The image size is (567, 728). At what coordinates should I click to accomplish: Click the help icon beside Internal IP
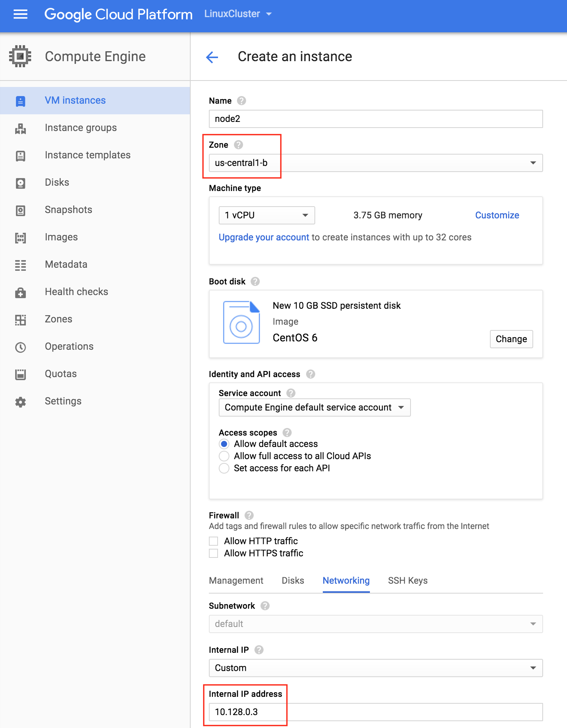tap(259, 650)
